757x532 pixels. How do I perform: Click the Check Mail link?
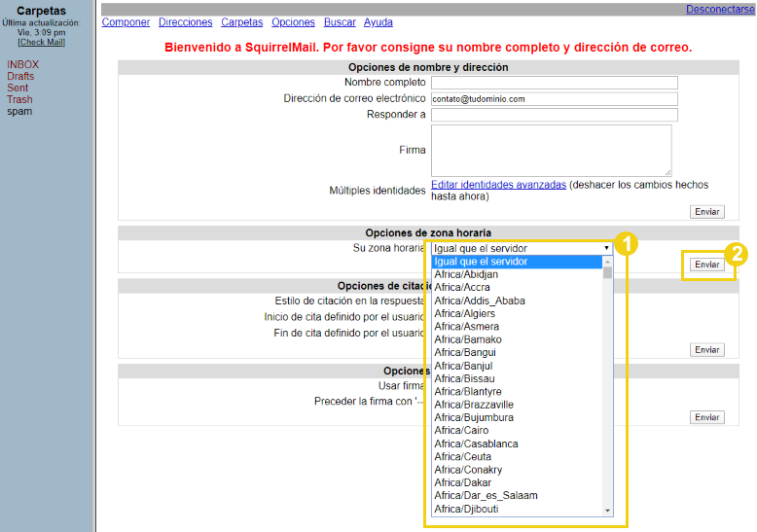click(x=42, y=42)
